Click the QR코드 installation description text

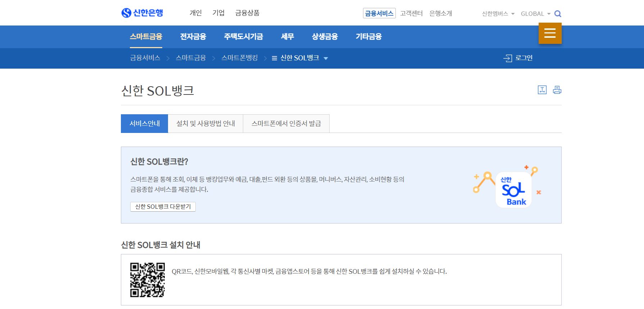click(x=309, y=271)
